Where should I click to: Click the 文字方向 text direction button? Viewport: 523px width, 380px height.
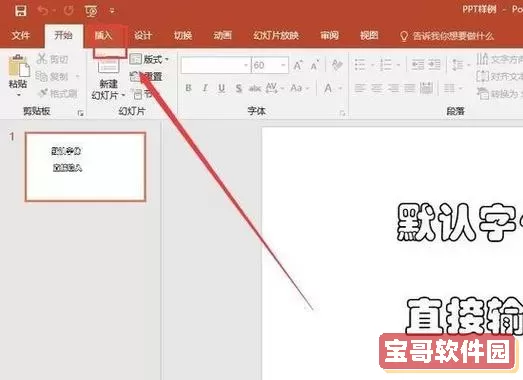pos(499,59)
